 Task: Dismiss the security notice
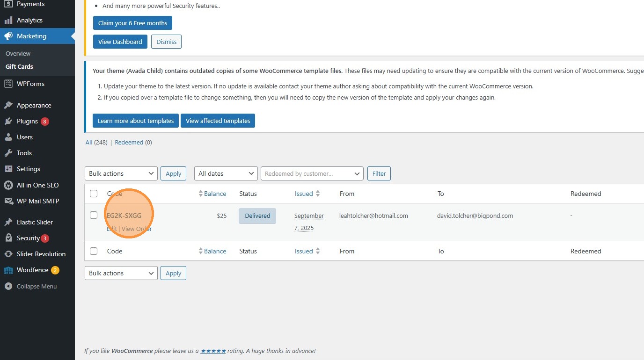point(167,42)
